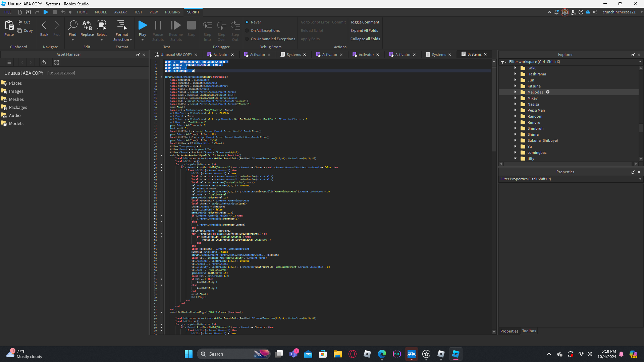Click the script editor vertical scrollbar
The height and width of the screenshot is (362, 644).
pyautogui.click(x=494, y=107)
